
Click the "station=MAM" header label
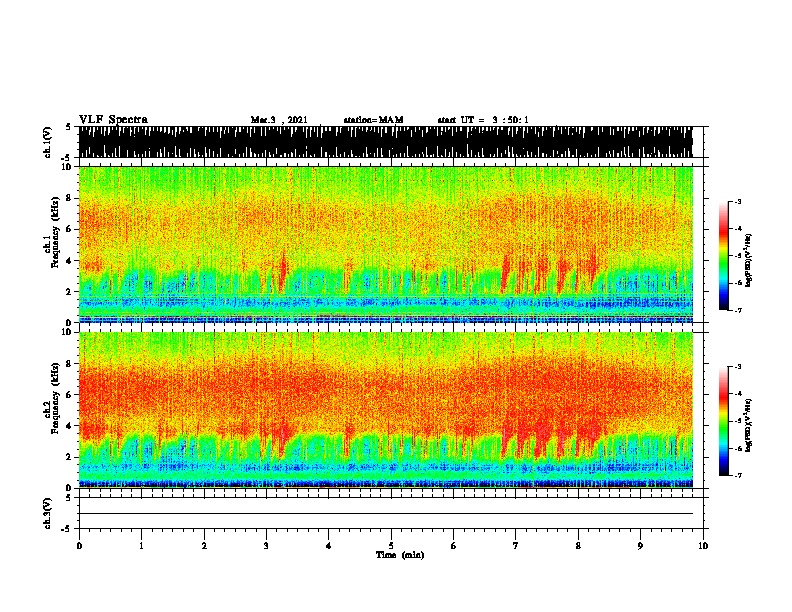tap(373, 120)
